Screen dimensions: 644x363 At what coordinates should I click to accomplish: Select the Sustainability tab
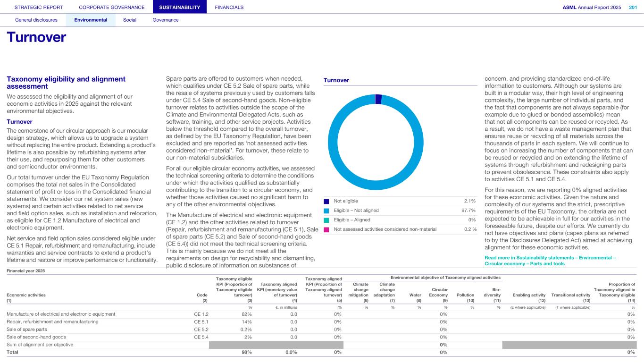click(179, 7)
